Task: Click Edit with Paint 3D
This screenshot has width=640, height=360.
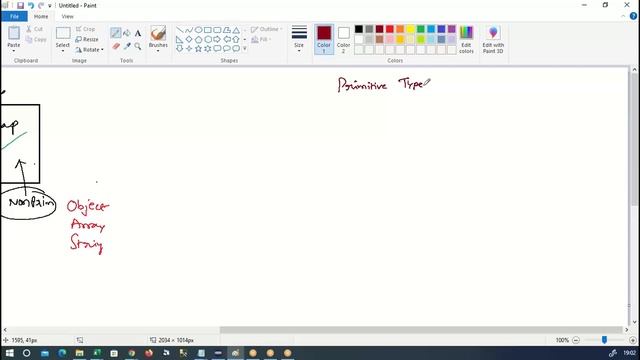Action: (493, 39)
